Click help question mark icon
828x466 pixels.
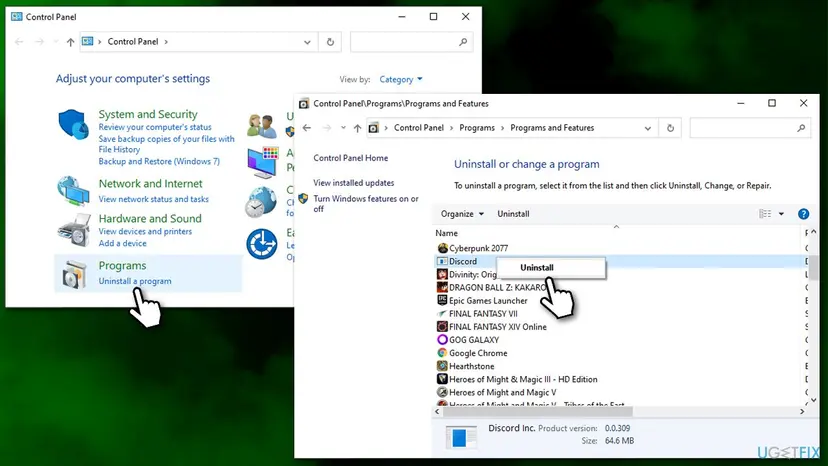tap(803, 214)
